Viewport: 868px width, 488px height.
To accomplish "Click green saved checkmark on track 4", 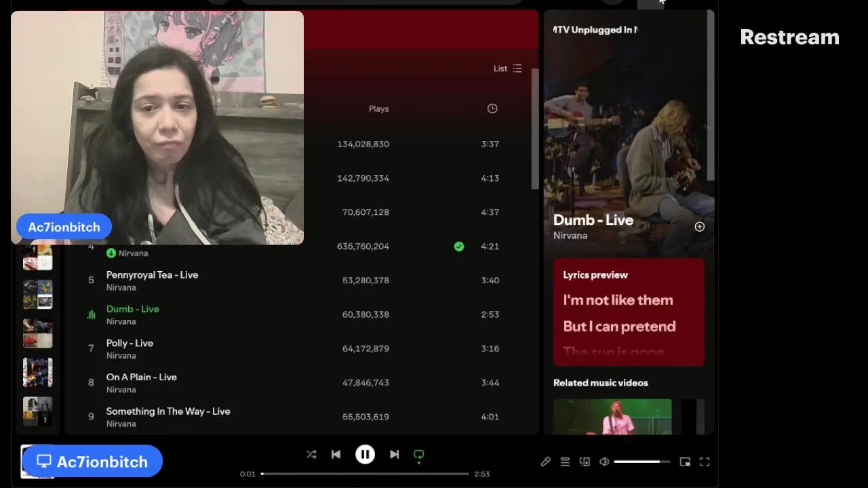I will pyautogui.click(x=459, y=247).
